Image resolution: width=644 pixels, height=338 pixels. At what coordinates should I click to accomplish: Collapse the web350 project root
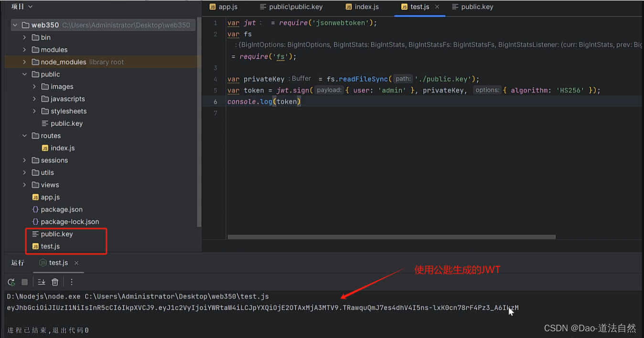(15, 25)
